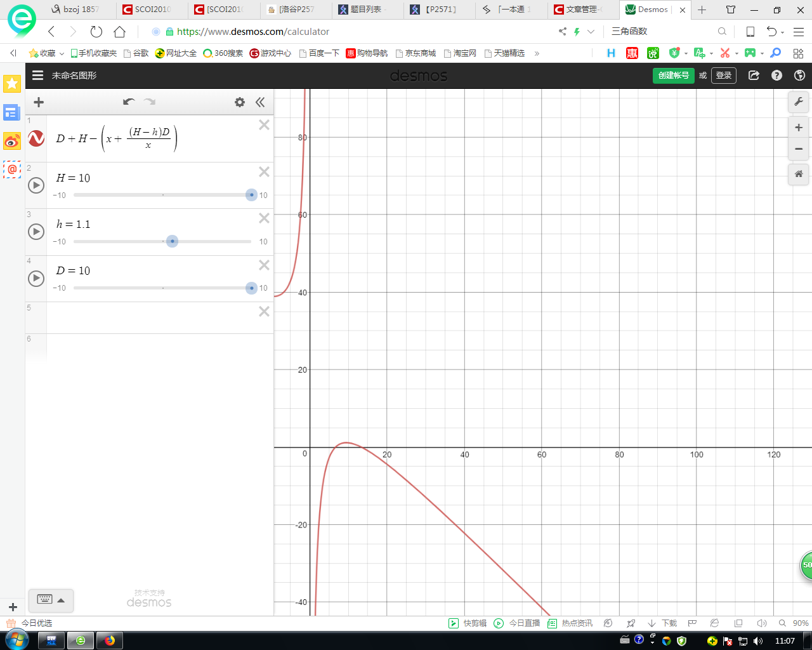Switch to the 洛谷P257 tab
The width and height of the screenshot is (812, 650).
pos(296,10)
